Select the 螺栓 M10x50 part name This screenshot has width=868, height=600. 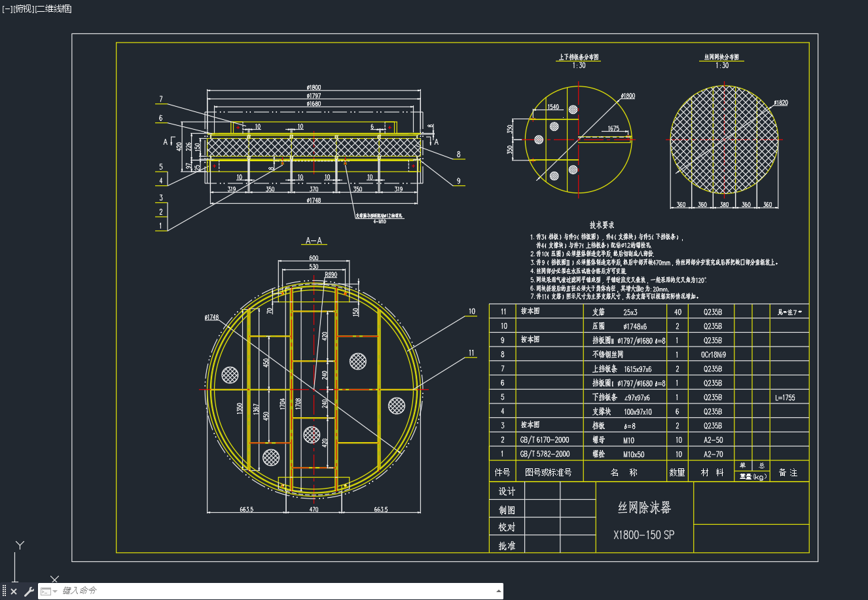pos(619,454)
